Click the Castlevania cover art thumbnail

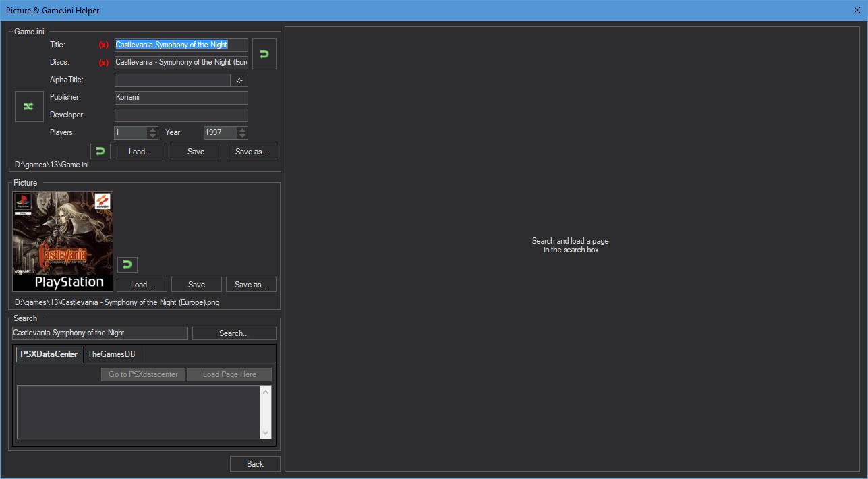(x=63, y=242)
